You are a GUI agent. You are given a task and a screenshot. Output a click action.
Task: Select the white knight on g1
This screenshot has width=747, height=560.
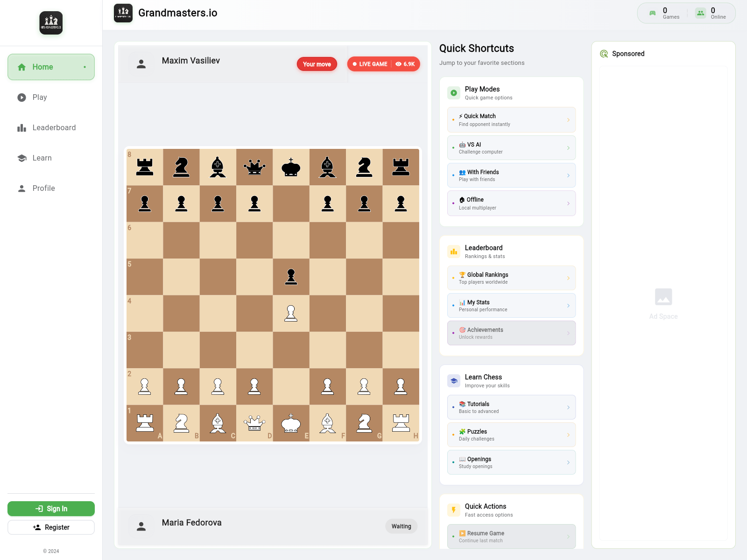pos(364,423)
